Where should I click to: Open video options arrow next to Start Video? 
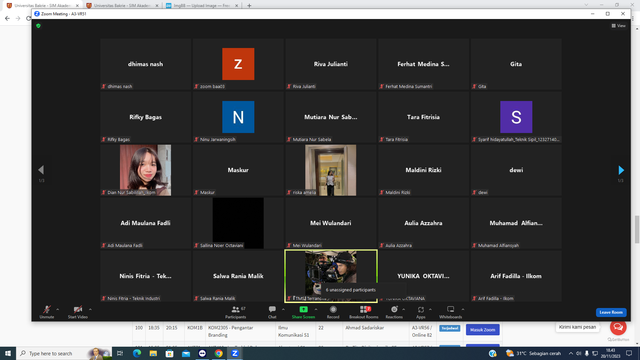point(90,309)
